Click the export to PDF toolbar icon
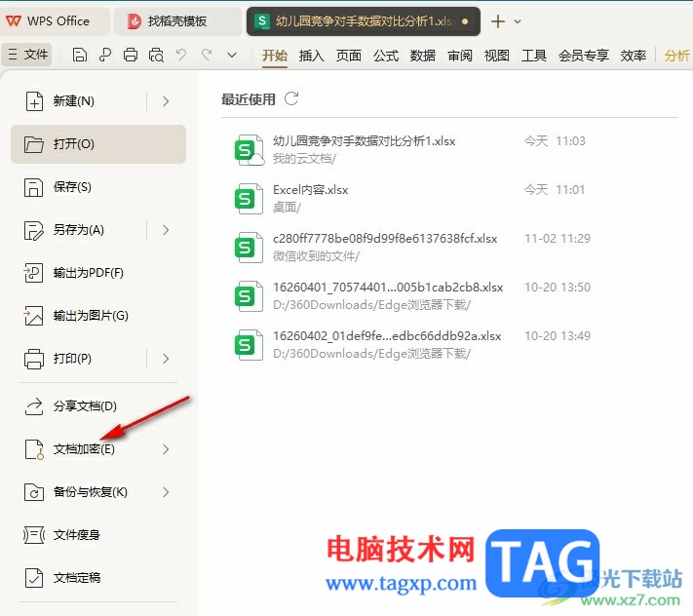Image resolution: width=693 pixels, height=616 pixels. click(104, 56)
